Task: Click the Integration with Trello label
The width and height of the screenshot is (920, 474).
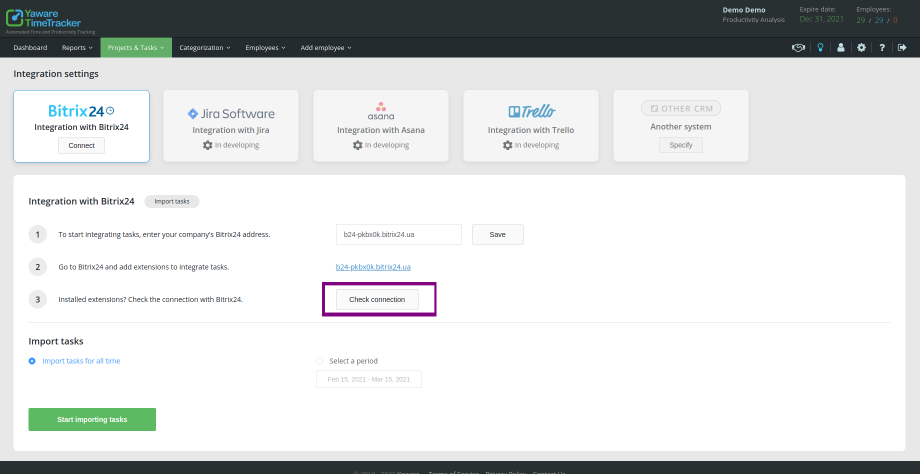Action: pos(531,130)
